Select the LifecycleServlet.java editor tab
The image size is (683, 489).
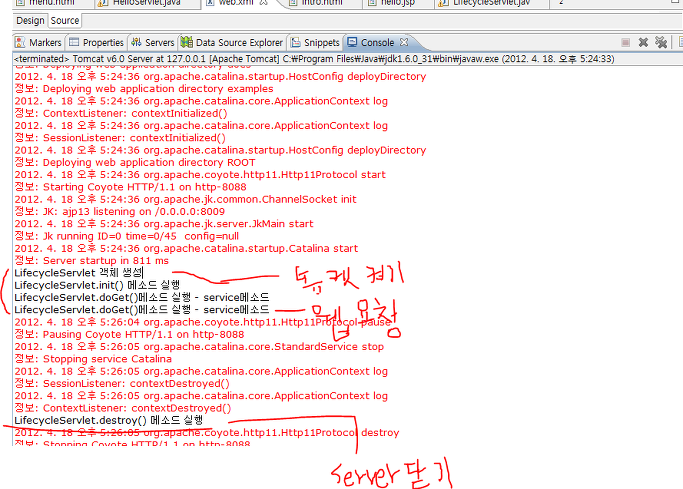(x=491, y=3)
